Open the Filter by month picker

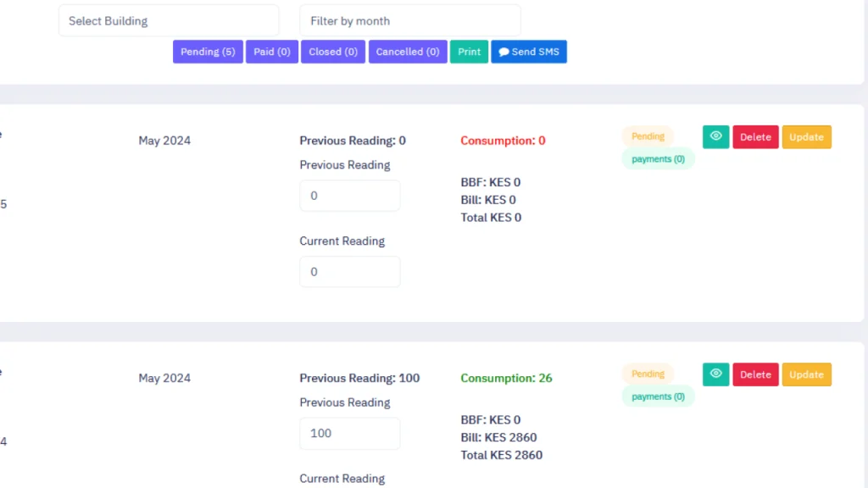click(409, 19)
